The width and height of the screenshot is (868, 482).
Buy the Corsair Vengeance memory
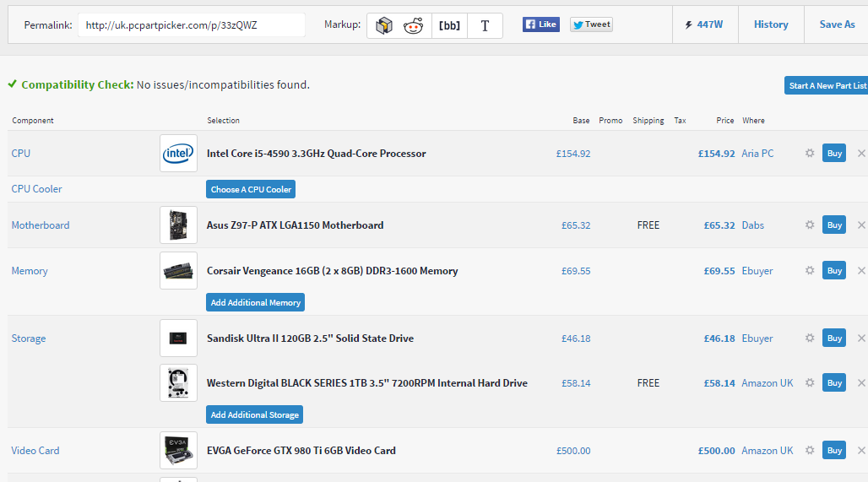click(834, 271)
